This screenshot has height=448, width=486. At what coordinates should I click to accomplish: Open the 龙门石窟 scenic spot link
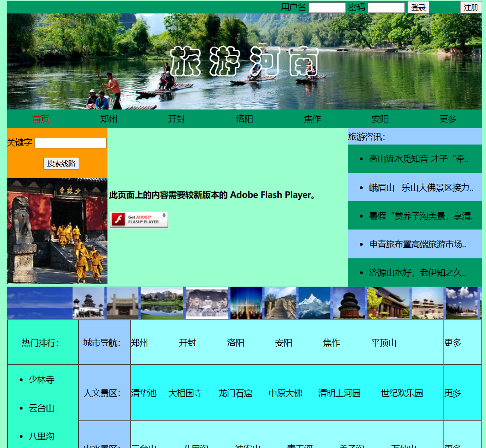click(x=236, y=393)
